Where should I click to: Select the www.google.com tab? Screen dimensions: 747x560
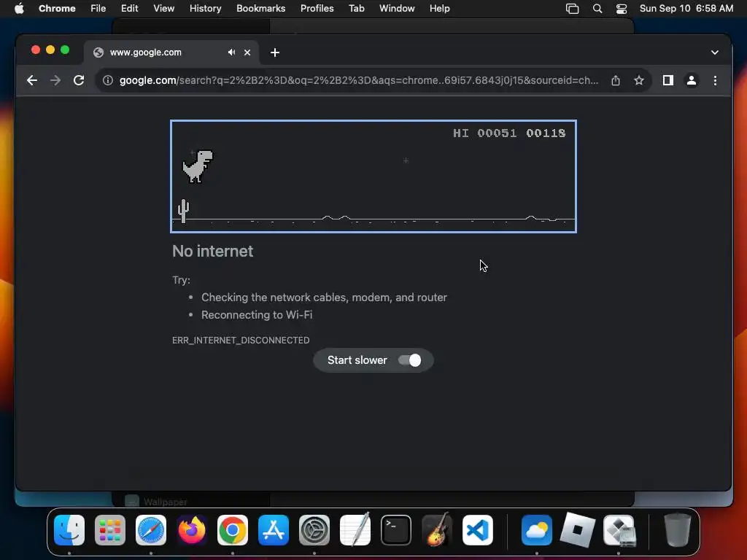tap(171, 52)
